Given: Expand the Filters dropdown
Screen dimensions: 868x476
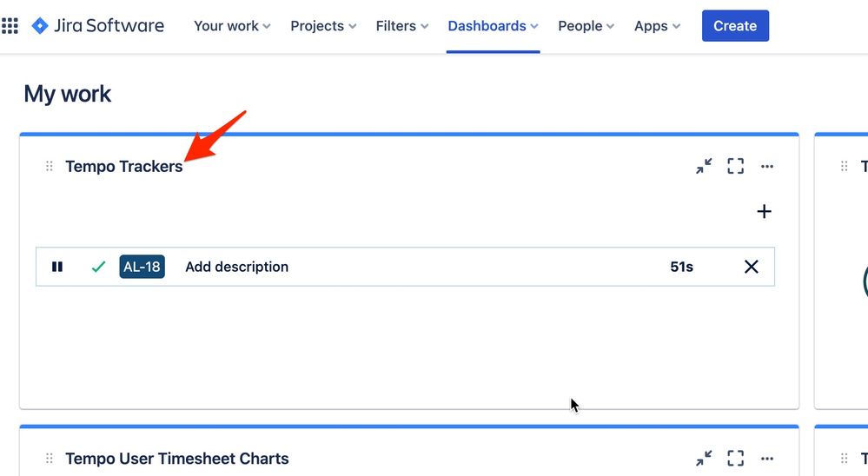Looking at the screenshot, I should (x=402, y=26).
